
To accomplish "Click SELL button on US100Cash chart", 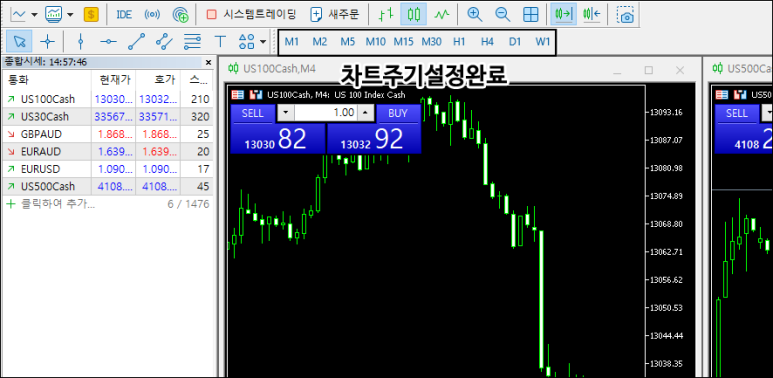I will click(x=253, y=113).
